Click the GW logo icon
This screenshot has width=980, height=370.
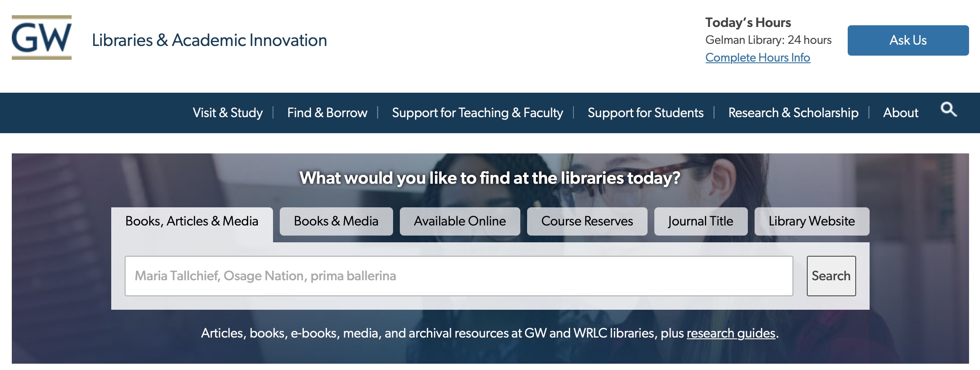pos(42,38)
